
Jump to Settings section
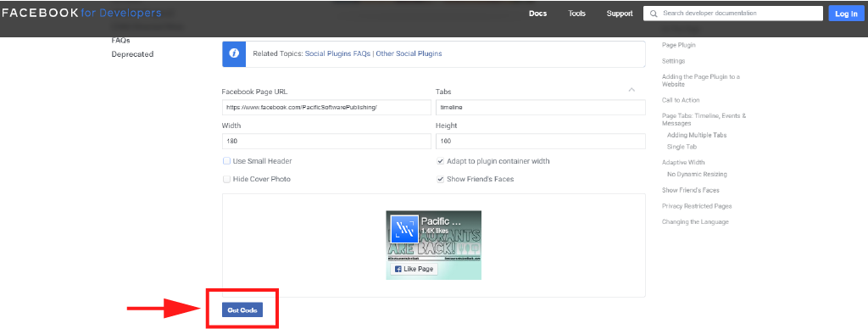coord(673,61)
